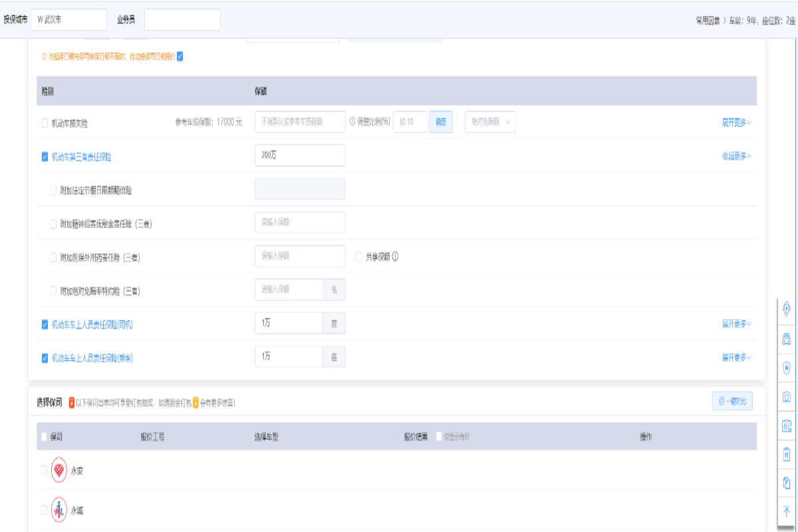The image size is (798, 532).
Task: Click 绝对免赔率 percentage input
Action: click(x=289, y=290)
